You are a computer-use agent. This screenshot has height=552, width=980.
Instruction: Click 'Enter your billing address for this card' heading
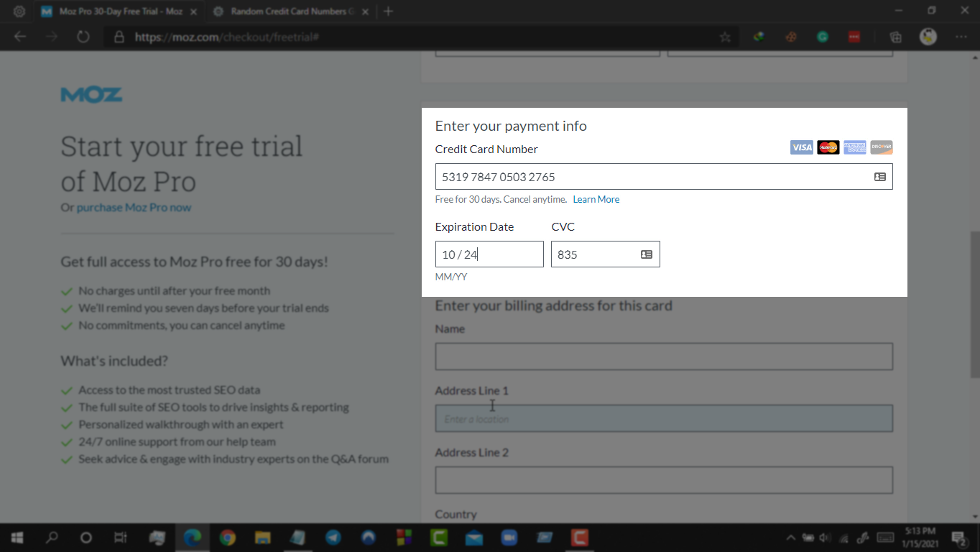554,305
